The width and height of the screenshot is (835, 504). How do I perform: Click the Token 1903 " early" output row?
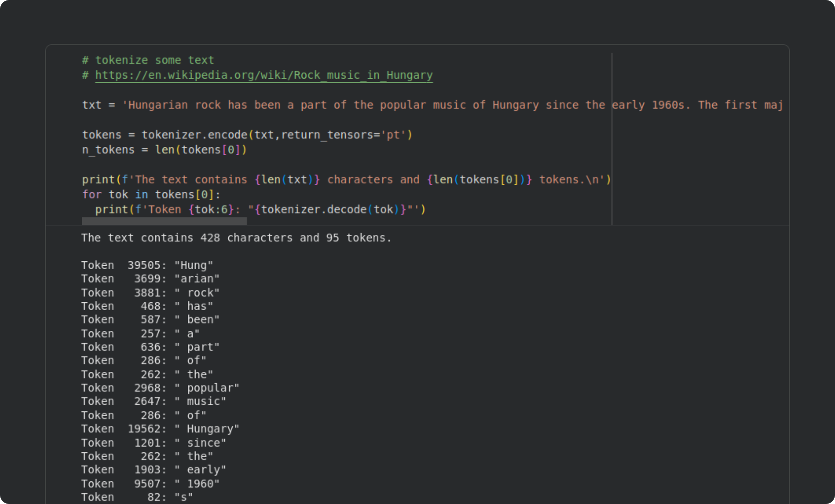pos(153,470)
